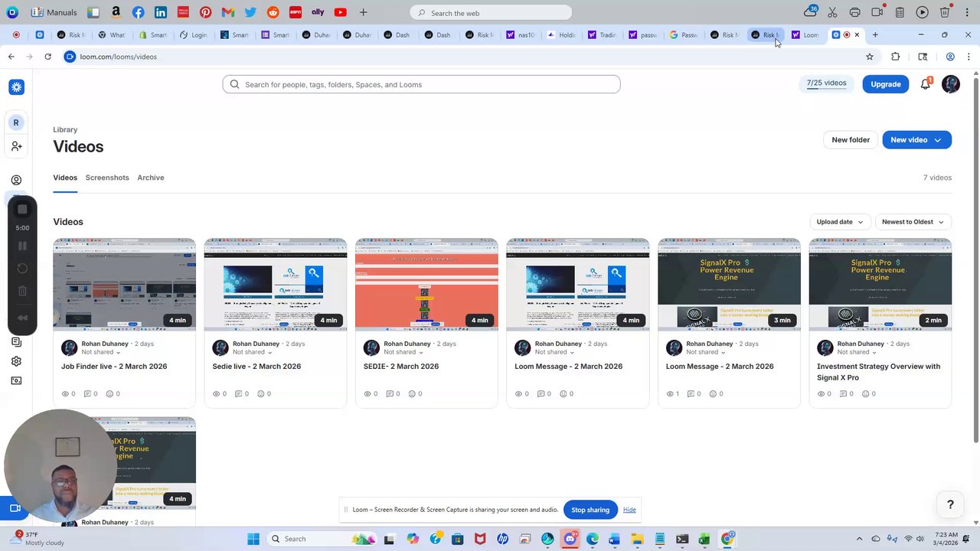Expand Not shared on Sedie live
The height and width of the screenshot is (551, 980).
[x=253, y=352]
